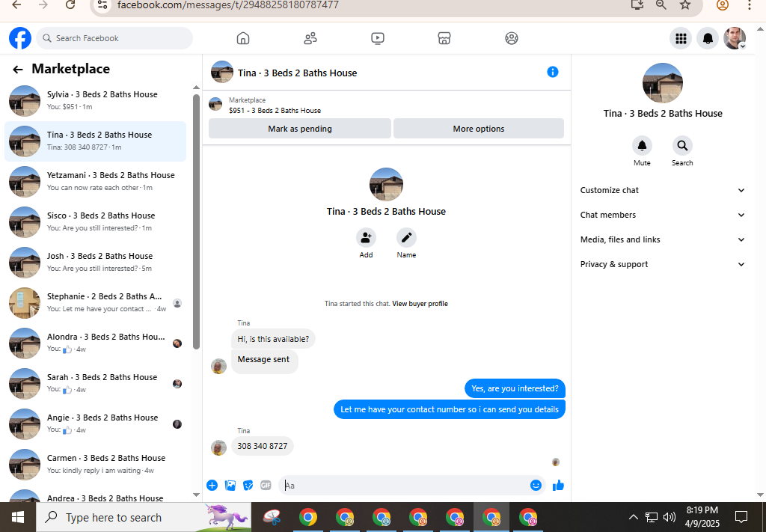Click 'Yes, are you interested?' message

(x=515, y=389)
